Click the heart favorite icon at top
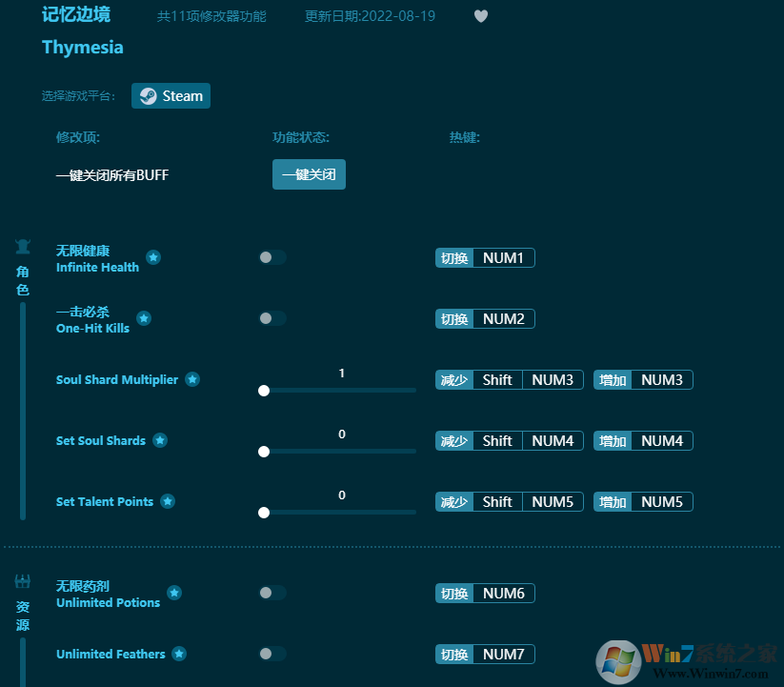Screen dimensions: 784x687 coord(480,15)
